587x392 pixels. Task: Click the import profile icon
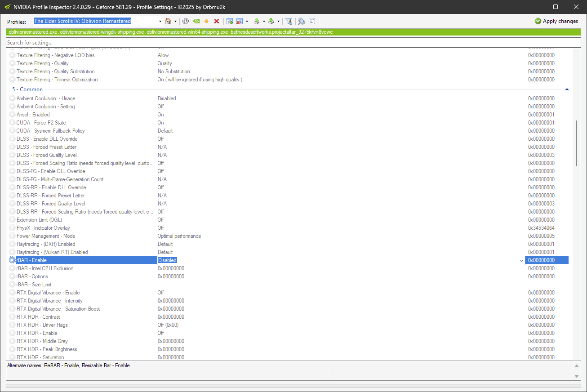pyautogui.click(x=271, y=21)
